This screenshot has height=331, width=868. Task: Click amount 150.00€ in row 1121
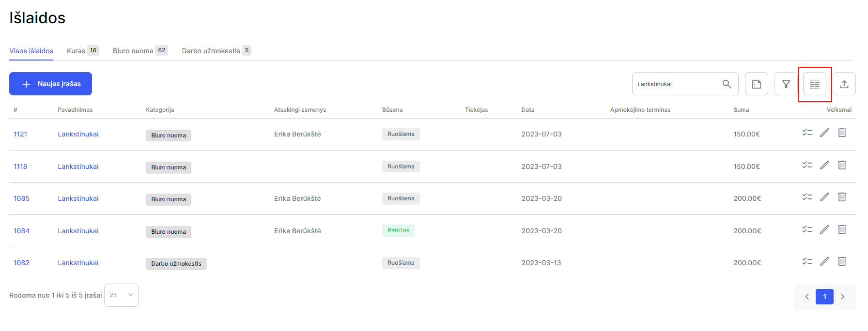pyautogui.click(x=746, y=134)
